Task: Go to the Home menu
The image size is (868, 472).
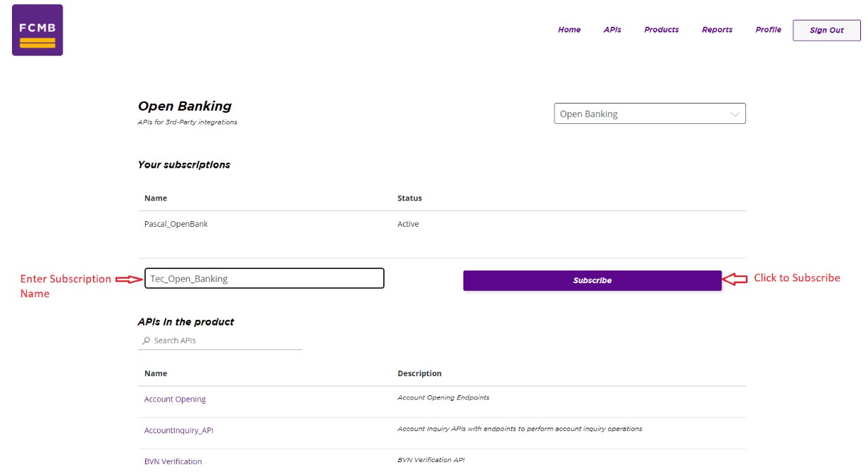Action: pyautogui.click(x=569, y=30)
